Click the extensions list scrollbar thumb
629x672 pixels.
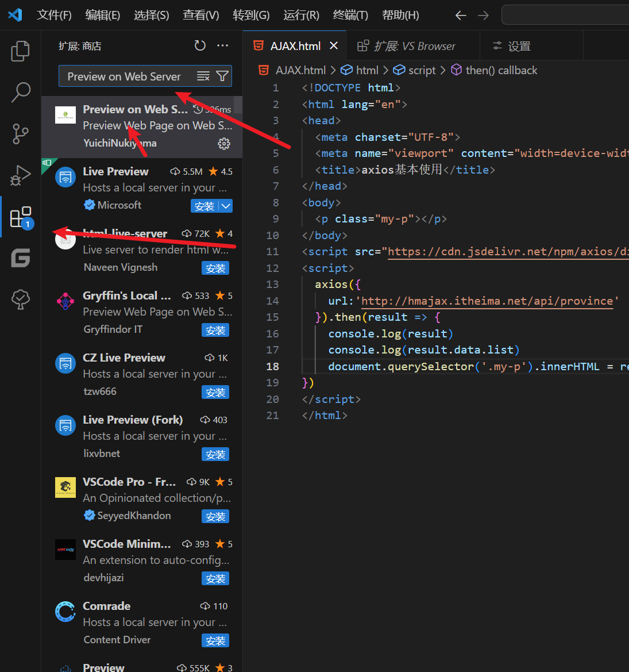(x=238, y=105)
